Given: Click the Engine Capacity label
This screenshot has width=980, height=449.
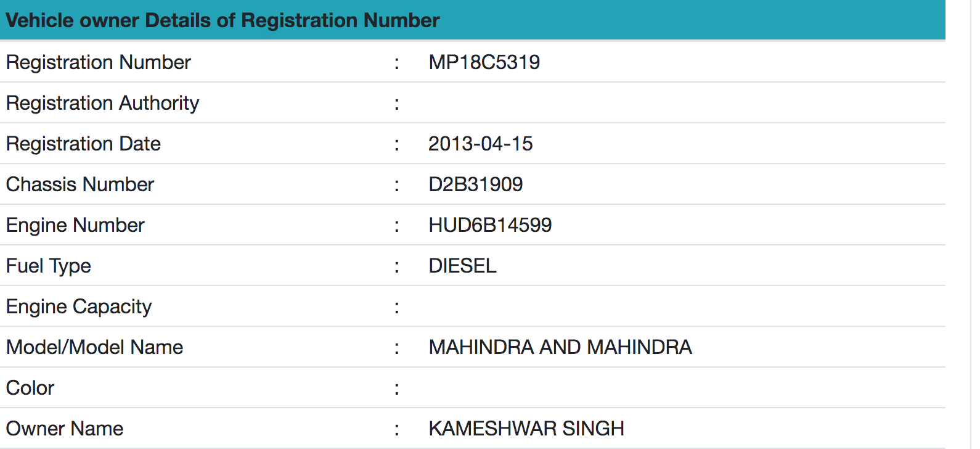Looking at the screenshot, I should click(79, 307).
